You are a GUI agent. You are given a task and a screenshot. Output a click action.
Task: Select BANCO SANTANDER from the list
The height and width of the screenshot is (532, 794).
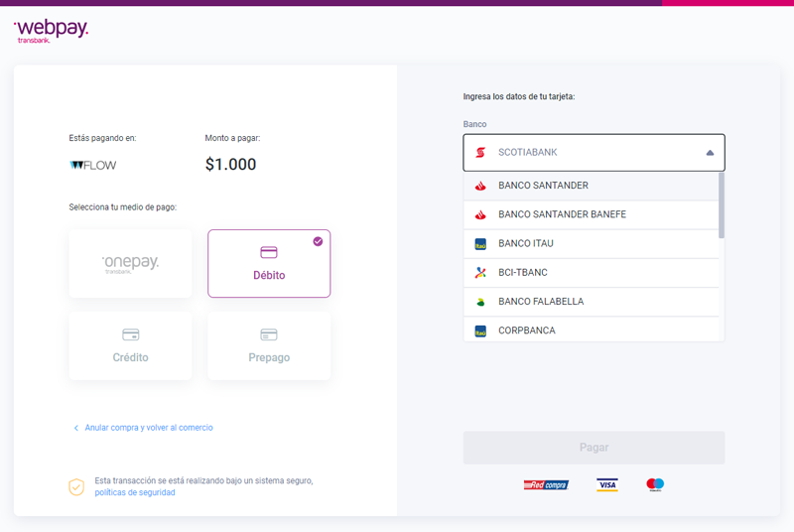(x=591, y=186)
